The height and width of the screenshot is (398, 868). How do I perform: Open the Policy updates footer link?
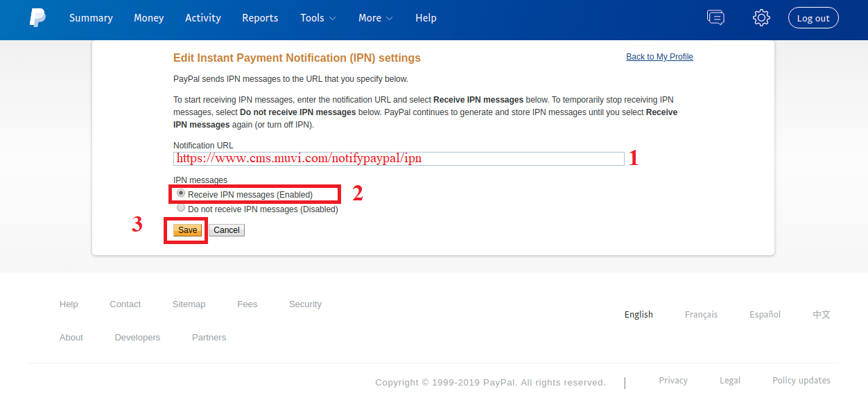[x=801, y=381]
